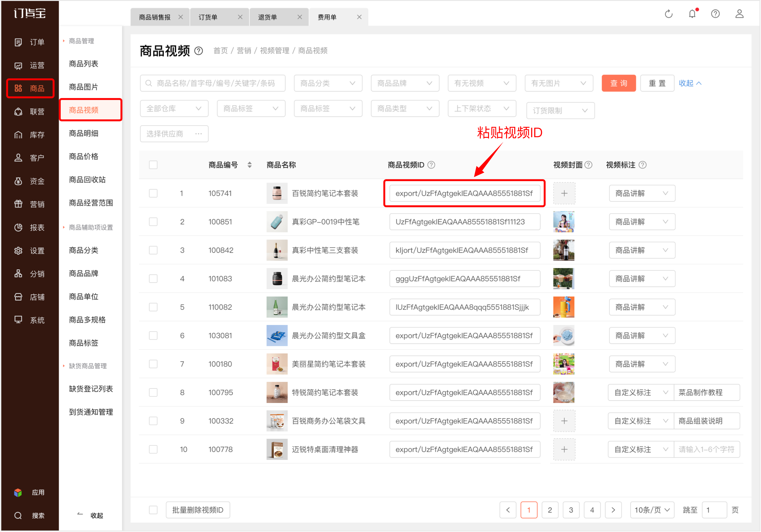Open the 库存 sidebar icon

tap(18, 135)
